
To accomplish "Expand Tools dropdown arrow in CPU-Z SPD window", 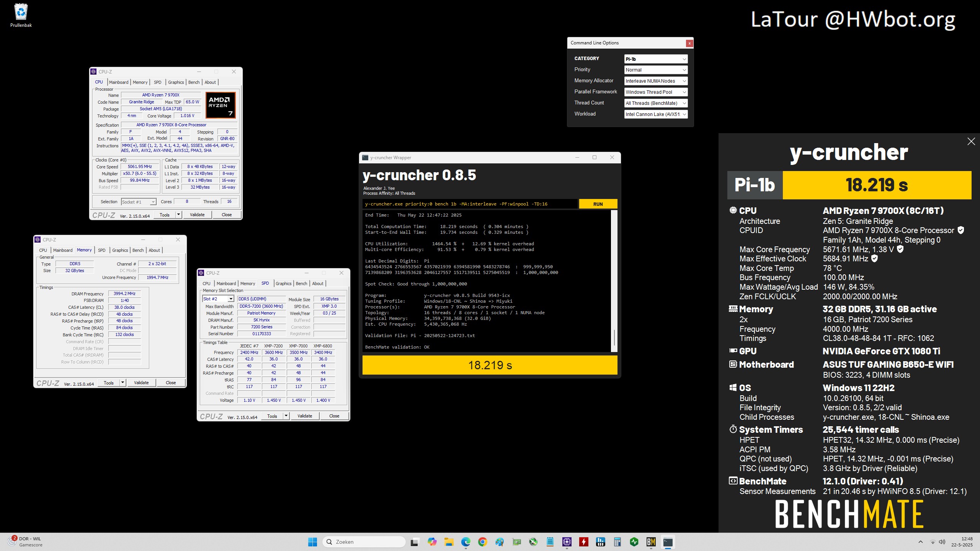I will pyautogui.click(x=286, y=416).
